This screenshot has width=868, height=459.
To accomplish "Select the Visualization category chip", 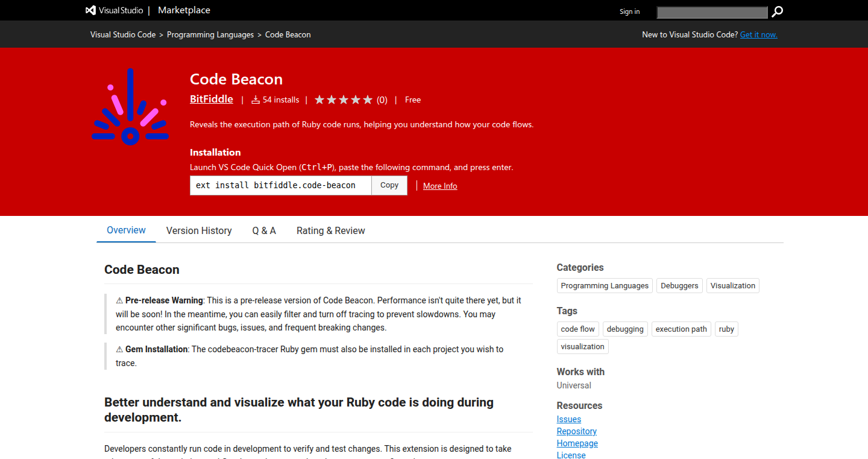I will point(733,286).
